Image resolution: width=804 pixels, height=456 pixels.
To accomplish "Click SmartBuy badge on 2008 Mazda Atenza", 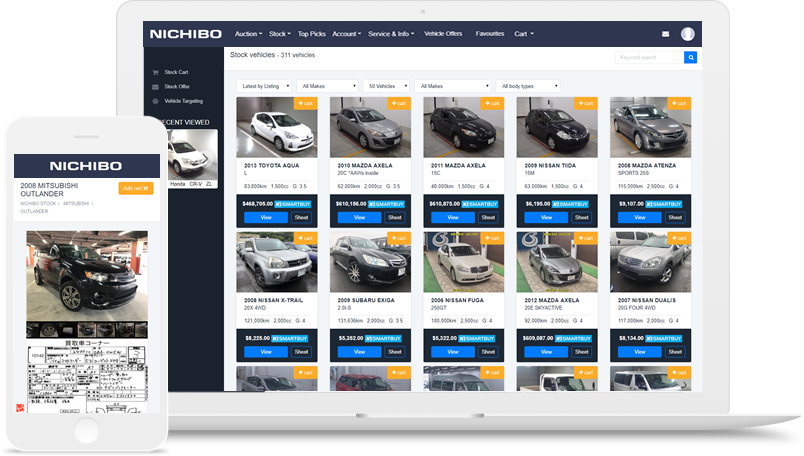I will pyautogui.click(x=664, y=204).
